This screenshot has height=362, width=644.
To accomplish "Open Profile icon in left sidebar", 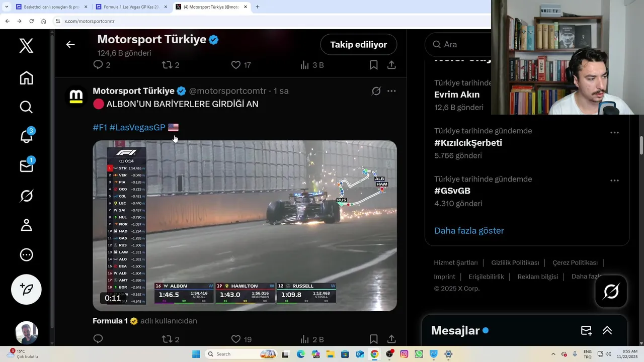I will click(x=26, y=225).
